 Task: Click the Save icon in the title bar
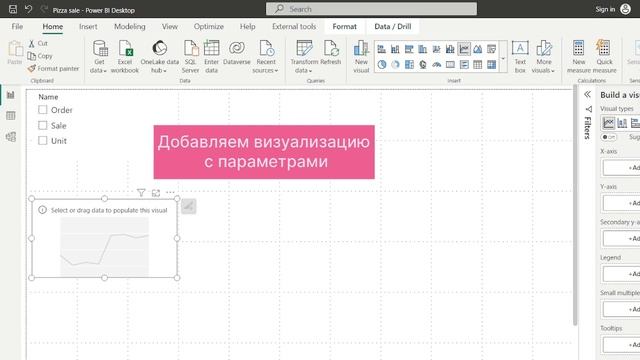[13, 9]
